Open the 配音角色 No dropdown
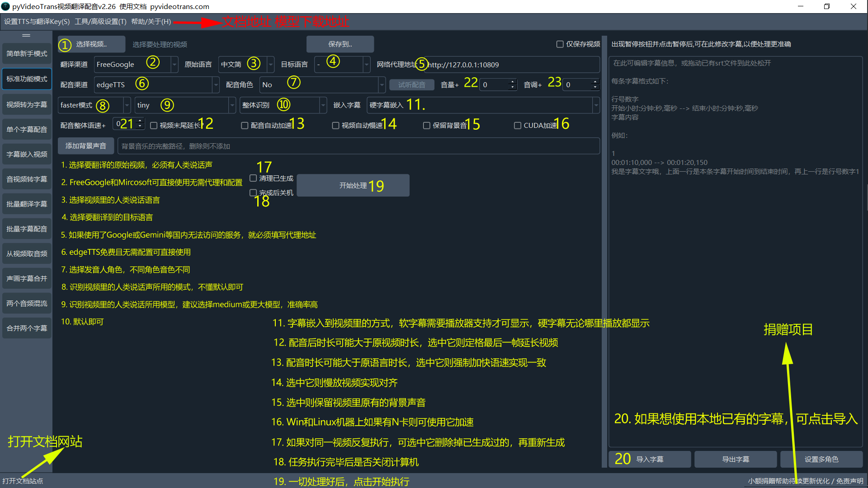The width and height of the screenshot is (868, 488). click(323, 85)
